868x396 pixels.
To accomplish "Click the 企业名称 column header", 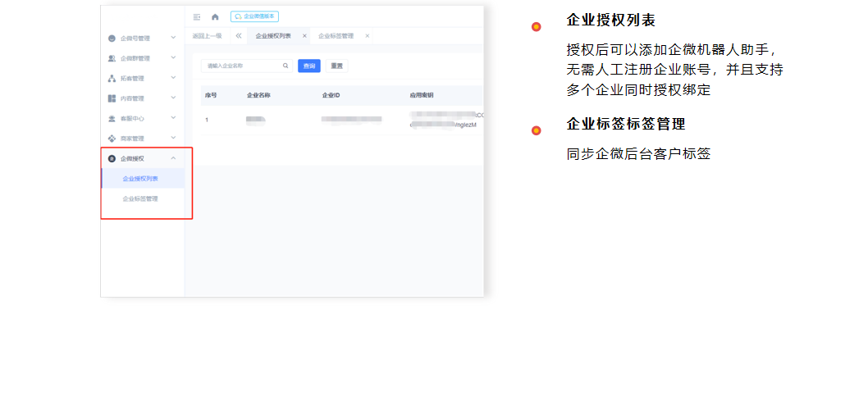I will tap(258, 96).
